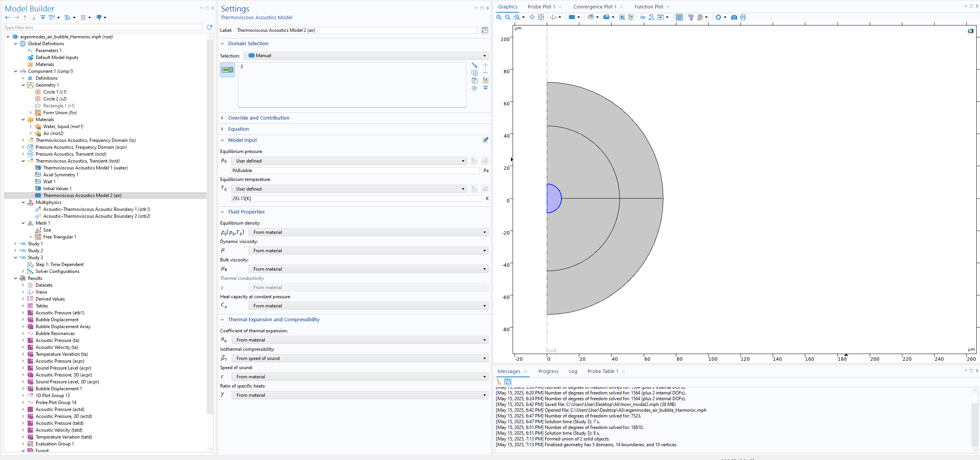
Task: Toggle the grid display button
Action: pos(679,17)
